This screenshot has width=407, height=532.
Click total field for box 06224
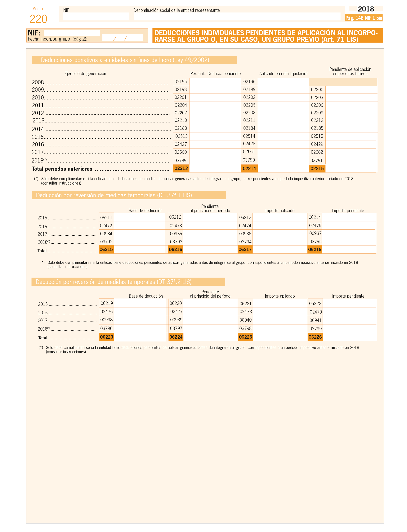tap(211, 337)
